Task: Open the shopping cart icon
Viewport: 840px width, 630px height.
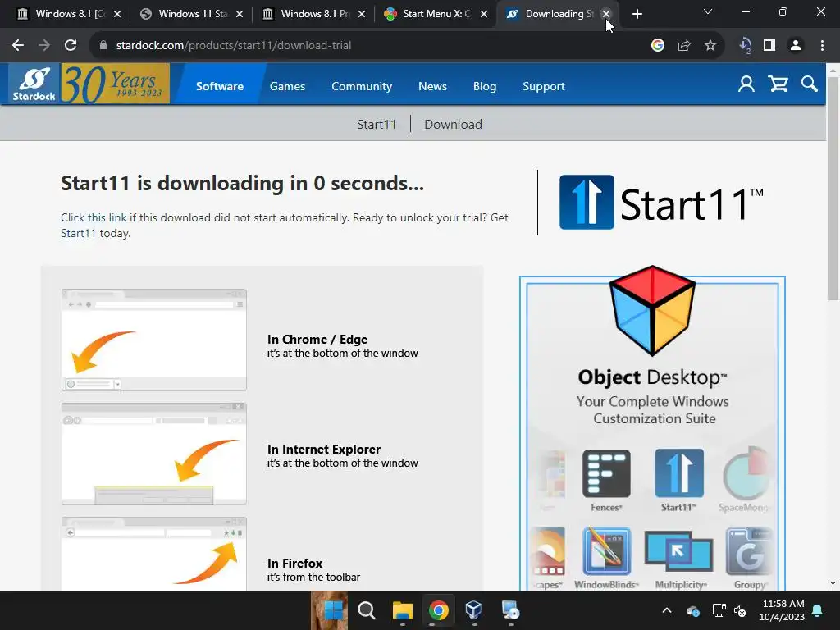Action: coord(778,84)
